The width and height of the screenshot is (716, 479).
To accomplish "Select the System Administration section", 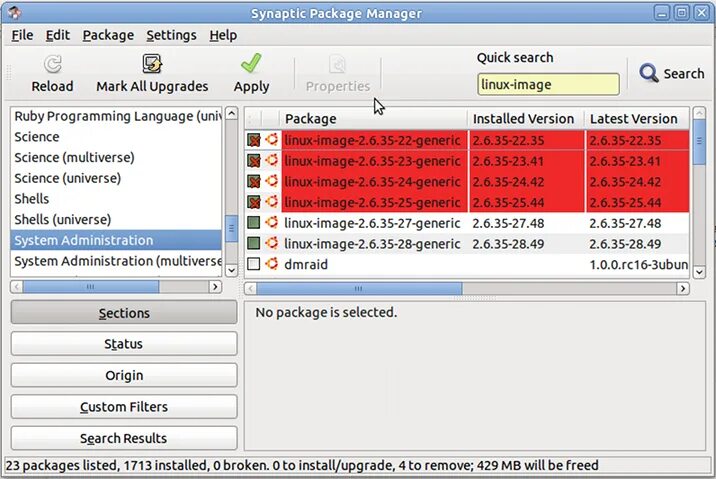I will (116, 240).
